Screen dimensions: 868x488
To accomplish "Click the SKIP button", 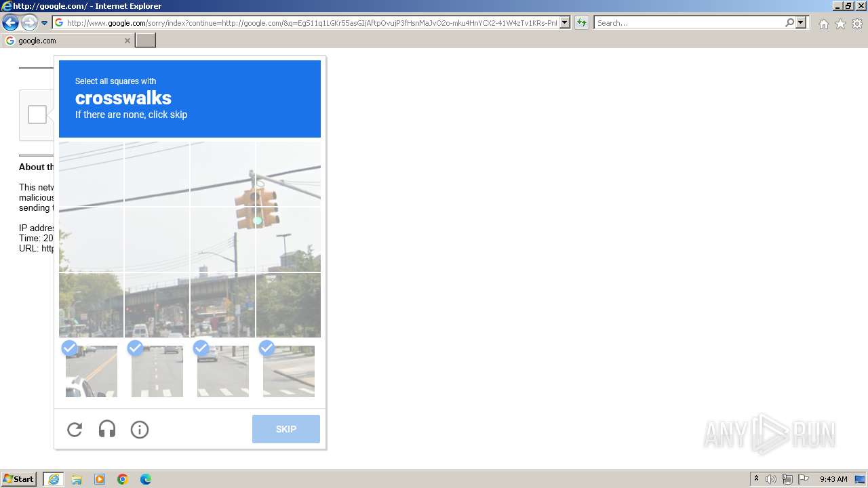I will pyautogui.click(x=286, y=429).
